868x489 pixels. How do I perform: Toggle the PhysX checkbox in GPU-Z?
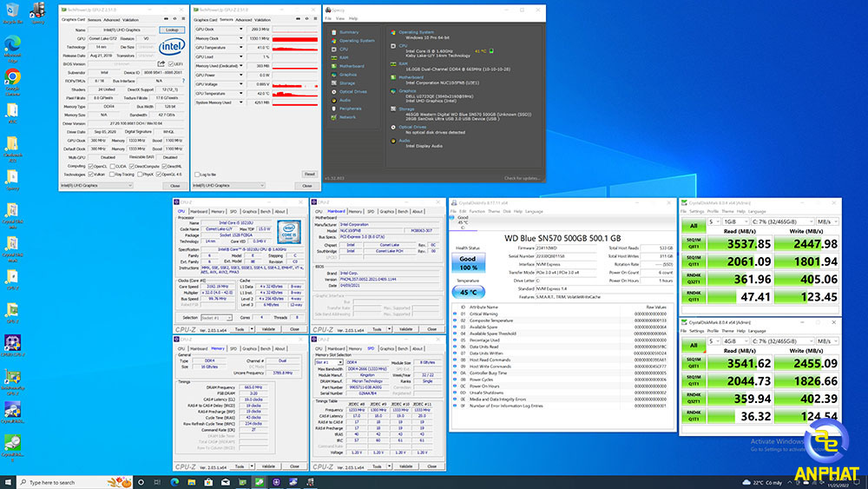141,175
